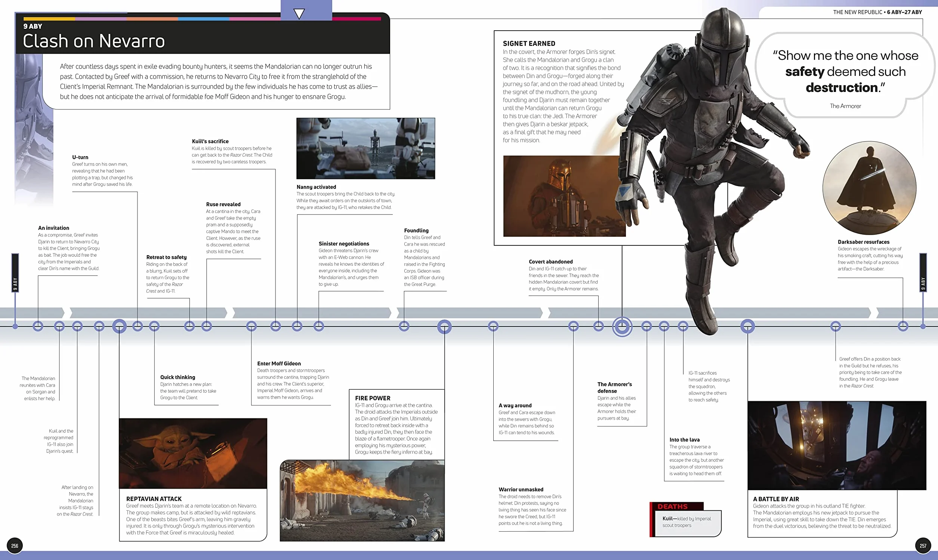Click the 'REPTAVIAN ATTACK' heading
Image resolution: width=938 pixels, height=560 pixels.
coord(154,499)
